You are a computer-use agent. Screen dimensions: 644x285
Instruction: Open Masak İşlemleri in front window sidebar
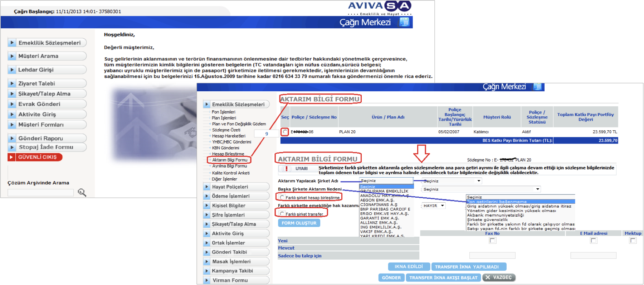236,261
